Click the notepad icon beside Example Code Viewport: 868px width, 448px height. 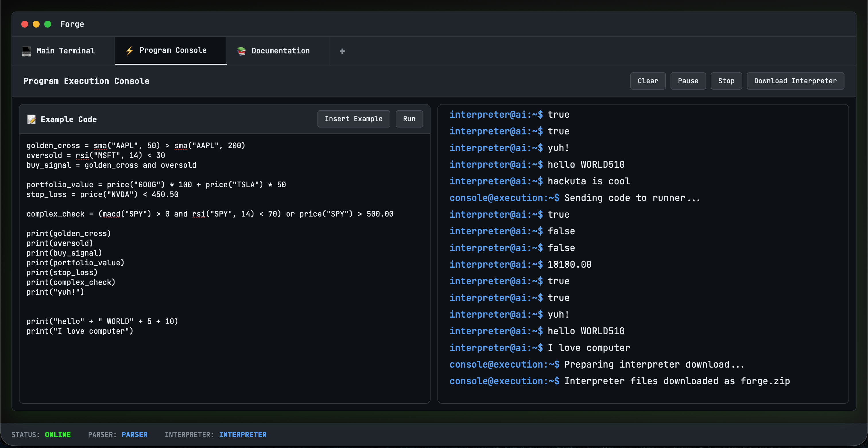[x=31, y=119]
